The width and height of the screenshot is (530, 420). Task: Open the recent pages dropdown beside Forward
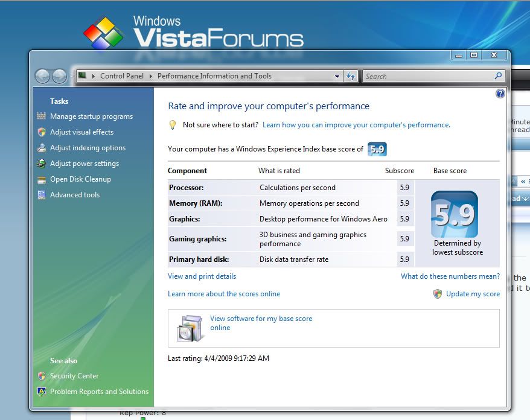coord(71,77)
